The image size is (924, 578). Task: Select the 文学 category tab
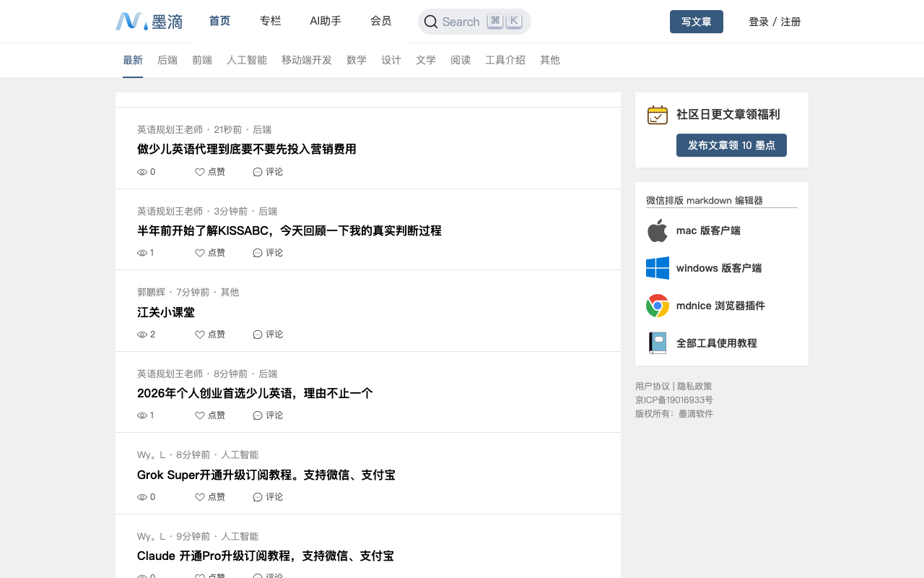(426, 60)
